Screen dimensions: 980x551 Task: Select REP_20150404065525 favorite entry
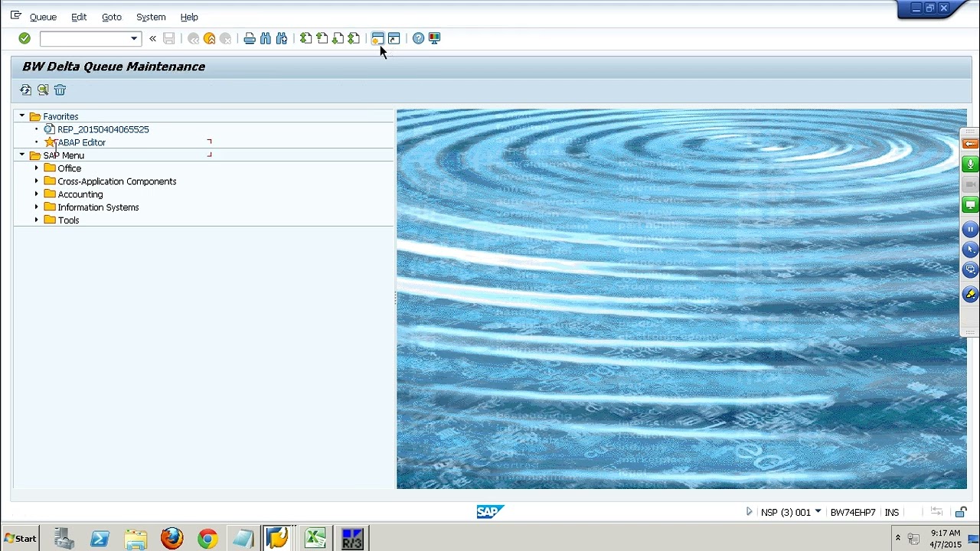[x=103, y=129]
